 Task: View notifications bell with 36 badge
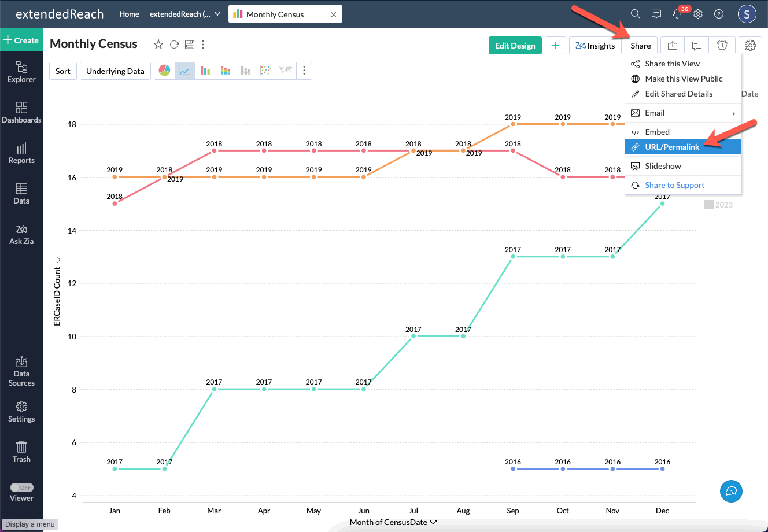(678, 14)
